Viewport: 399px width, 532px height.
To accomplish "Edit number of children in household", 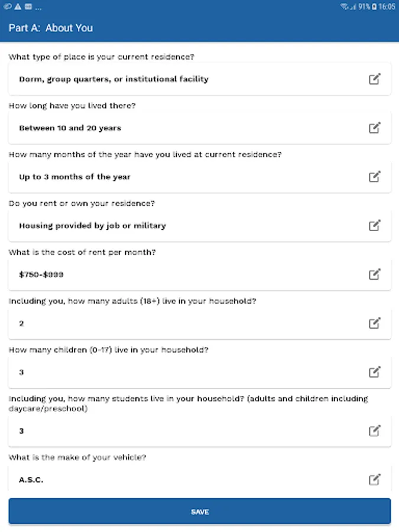I will [375, 372].
